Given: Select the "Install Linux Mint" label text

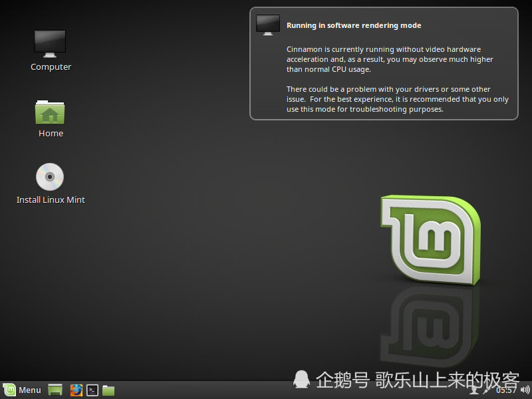Looking at the screenshot, I should click(x=51, y=200).
